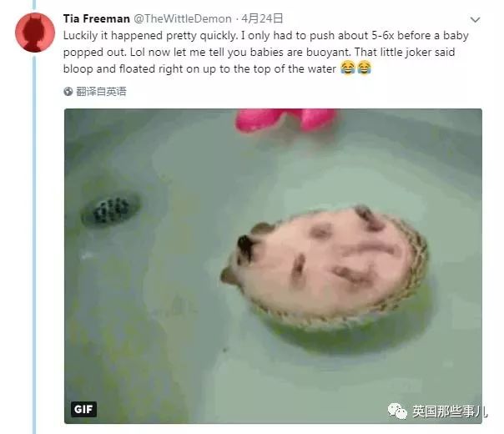The height and width of the screenshot is (434, 504).
Task: Click the bathtub drain in the GIF
Action: [111, 209]
